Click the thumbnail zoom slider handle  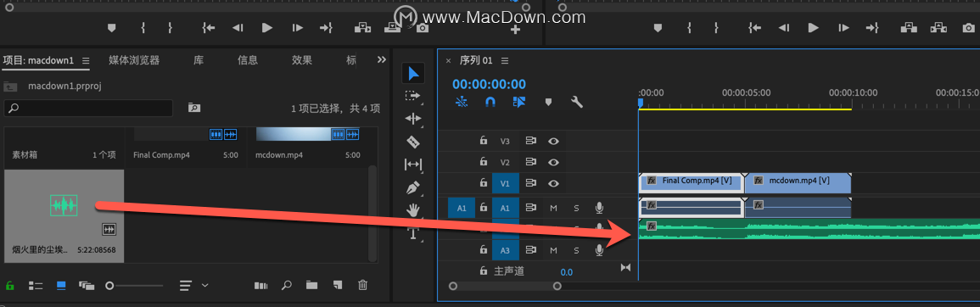coord(109,286)
